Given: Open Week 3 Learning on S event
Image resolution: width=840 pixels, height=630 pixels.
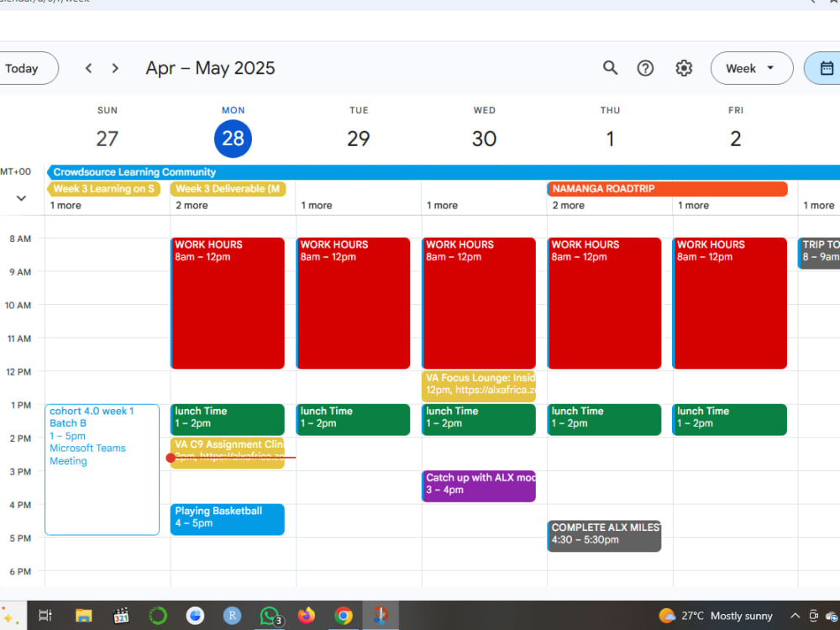Looking at the screenshot, I should tap(103, 188).
